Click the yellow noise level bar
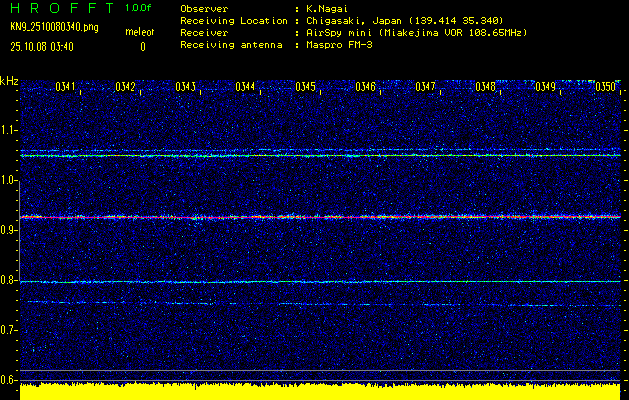 (320, 391)
